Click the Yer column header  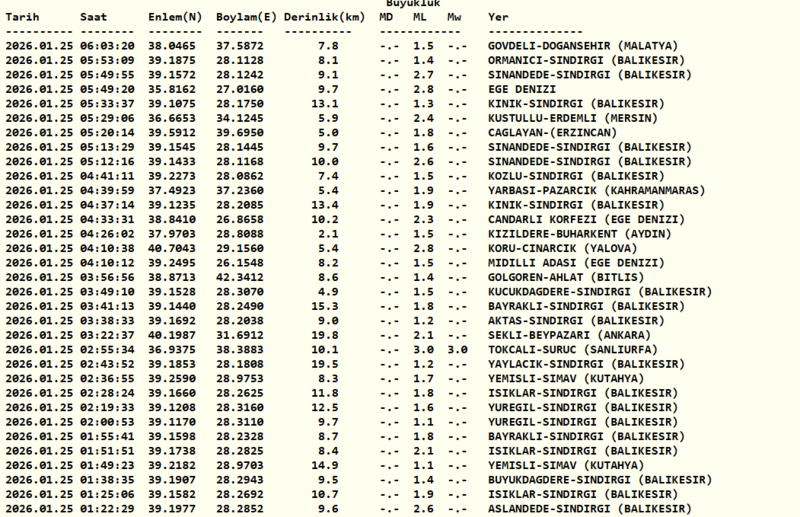coord(498,18)
